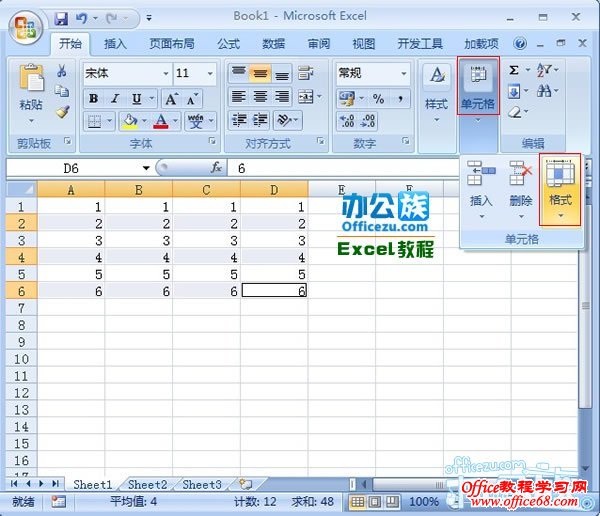
Task: Toggle bold formatting
Action: coord(93,99)
